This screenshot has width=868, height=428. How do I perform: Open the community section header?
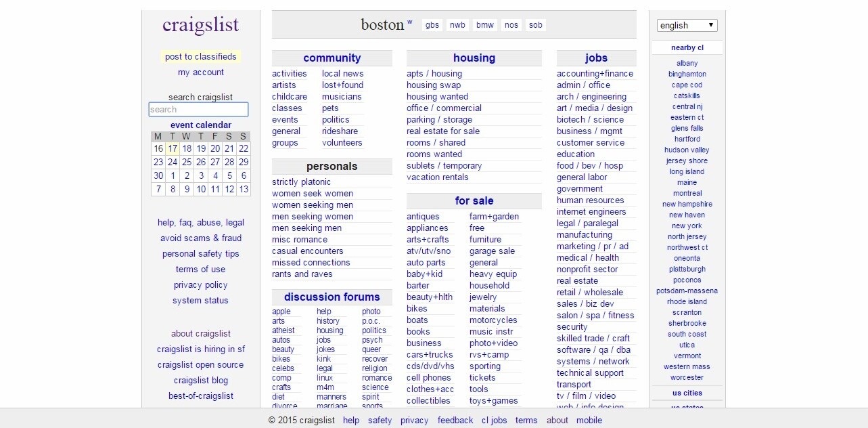[332, 58]
